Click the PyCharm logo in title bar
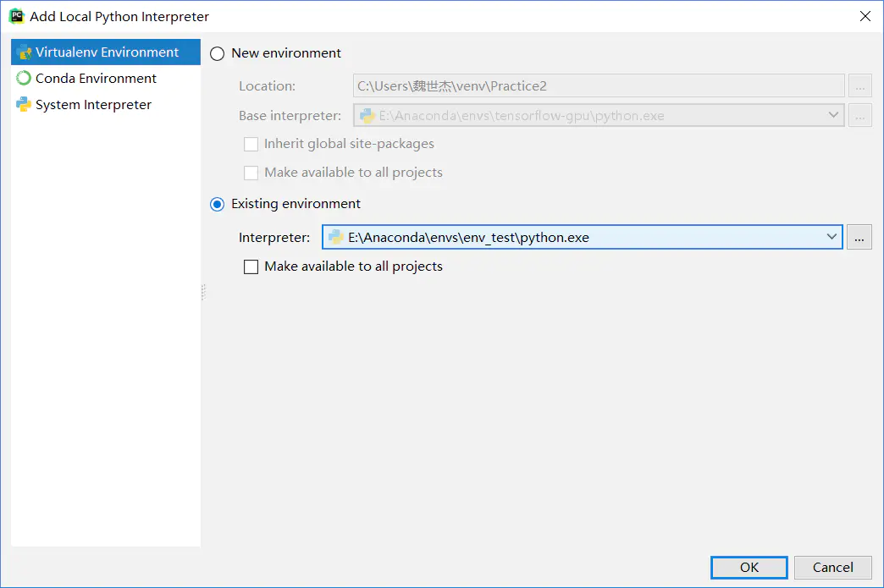Viewport: 884px width, 588px height. pos(16,16)
